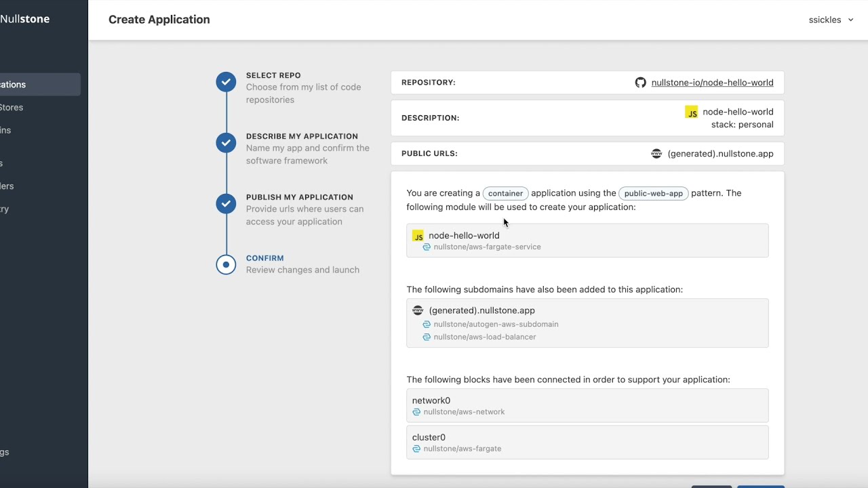Viewport: 868px width, 488px height.
Task: Click the container tag pill
Action: point(505,193)
